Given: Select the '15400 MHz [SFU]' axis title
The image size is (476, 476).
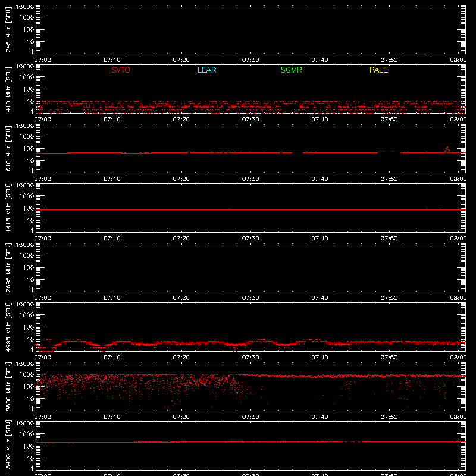Looking at the screenshot, I should (8, 446).
